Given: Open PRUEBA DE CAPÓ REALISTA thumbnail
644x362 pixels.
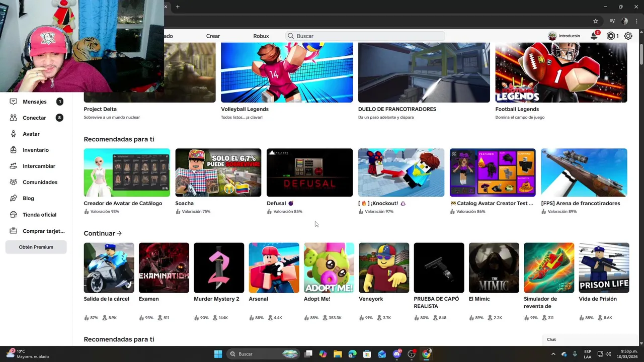Looking at the screenshot, I should [439, 267].
